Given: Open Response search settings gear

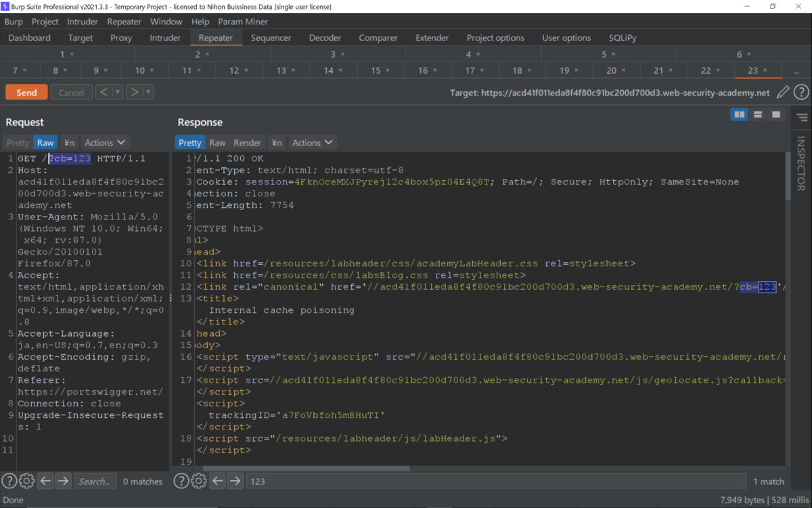Looking at the screenshot, I should 198,481.
